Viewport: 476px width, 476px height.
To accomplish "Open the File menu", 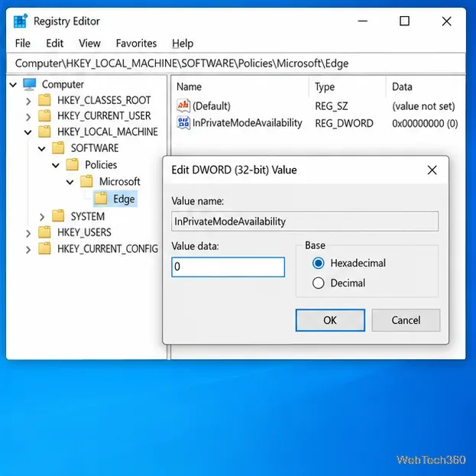I will point(23,44).
